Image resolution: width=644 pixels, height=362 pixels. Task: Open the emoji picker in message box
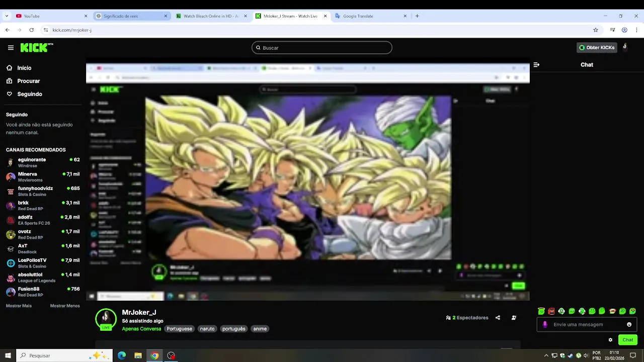(629, 324)
